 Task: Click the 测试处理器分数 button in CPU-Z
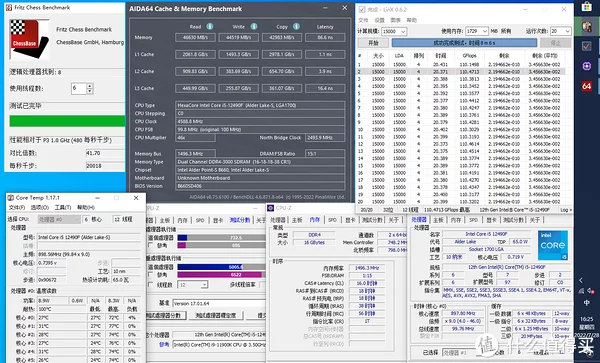tap(166, 316)
